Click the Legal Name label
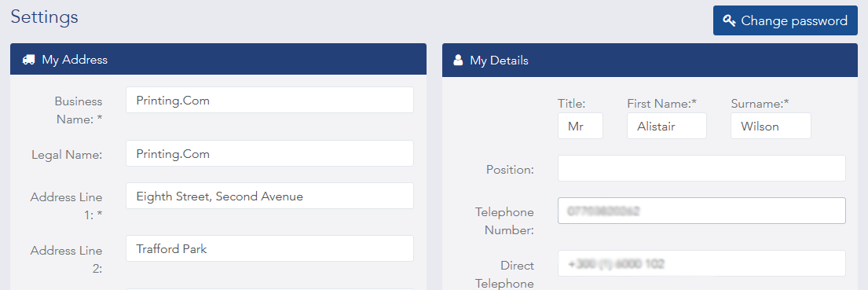The image size is (868, 290). (67, 155)
